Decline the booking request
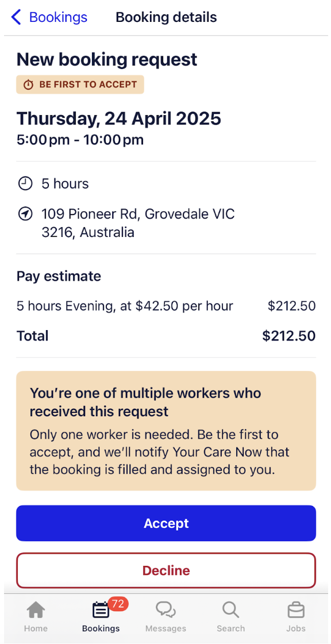The image size is (331, 644). 166,570
